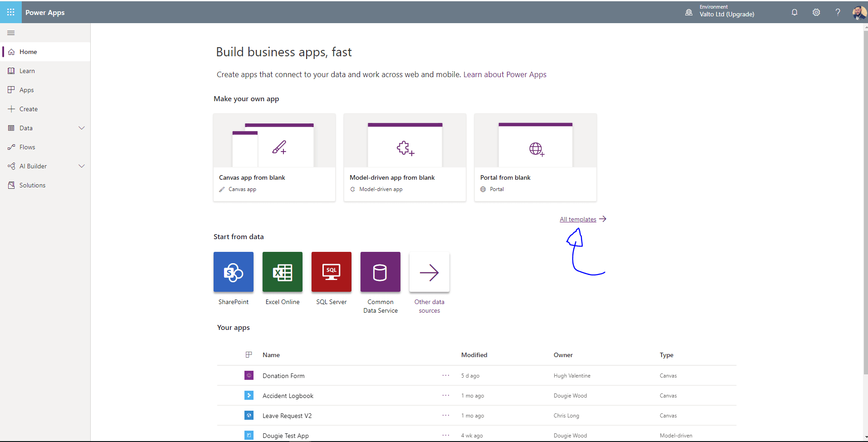
Task: Click the Leave Request V2 app icon
Action: pyautogui.click(x=249, y=415)
